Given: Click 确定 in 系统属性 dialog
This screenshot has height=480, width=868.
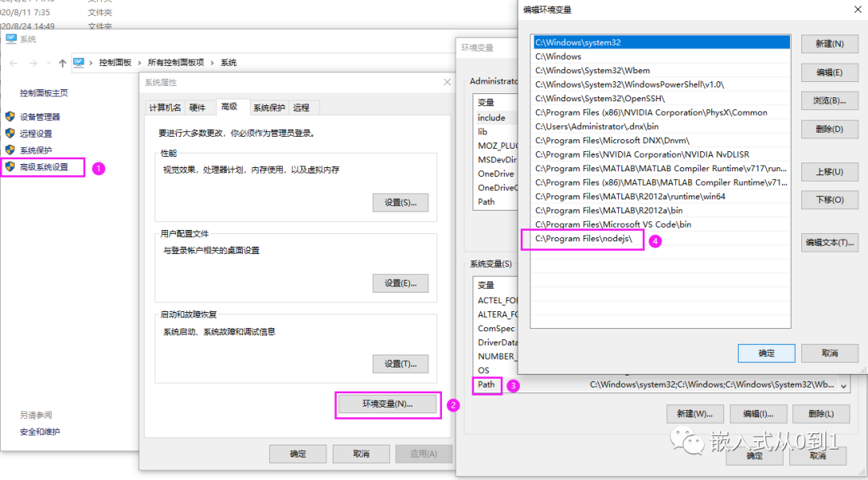Looking at the screenshot, I should [x=298, y=454].
